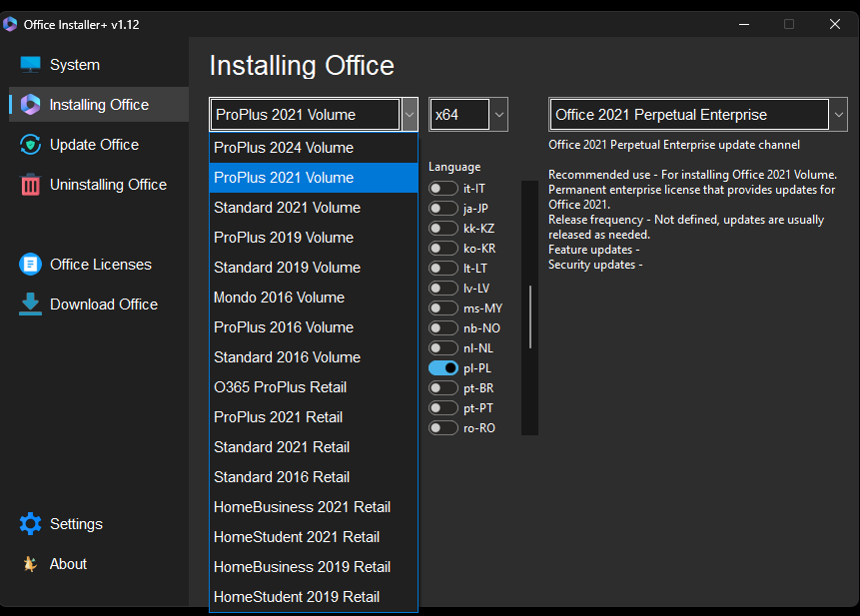Select O365 ProPlus Retail option

(x=314, y=387)
